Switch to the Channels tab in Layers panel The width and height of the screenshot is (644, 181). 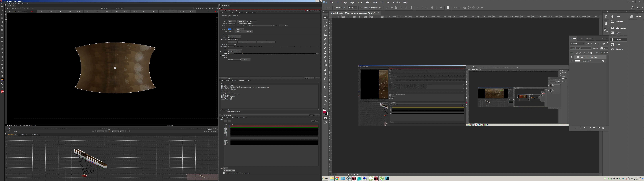tap(590, 38)
